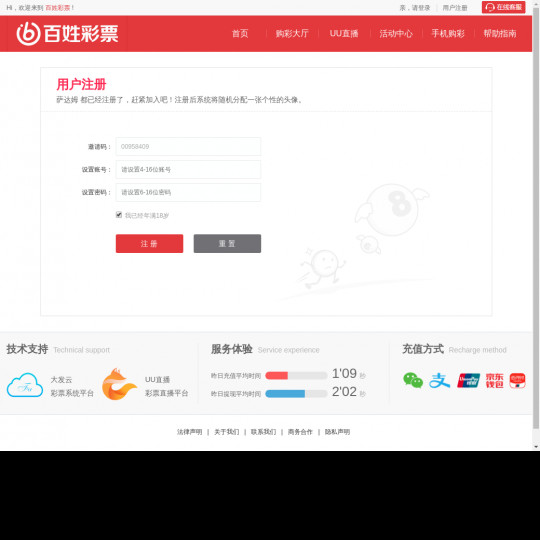Image resolution: width=540 pixels, height=540 pixels.
Task: Click the orange fox UU直播 icon
Action: 119,384
